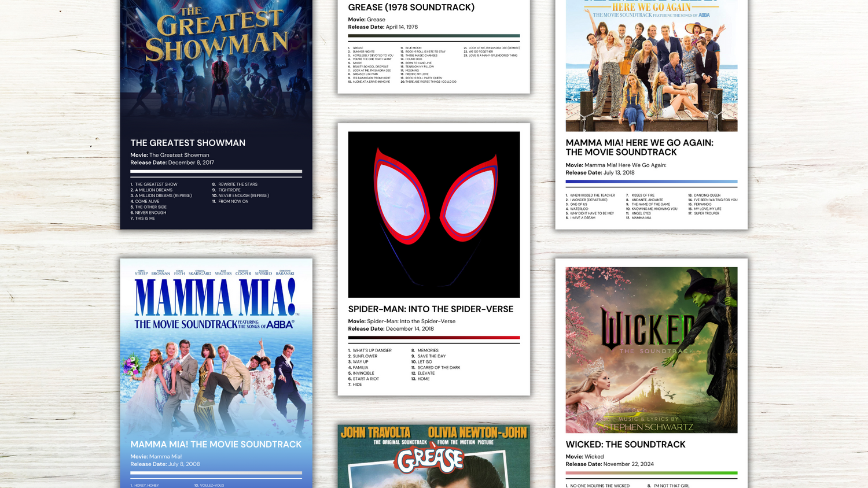Click the "Rewrite the Stars" track name

[x=237, y=184]
